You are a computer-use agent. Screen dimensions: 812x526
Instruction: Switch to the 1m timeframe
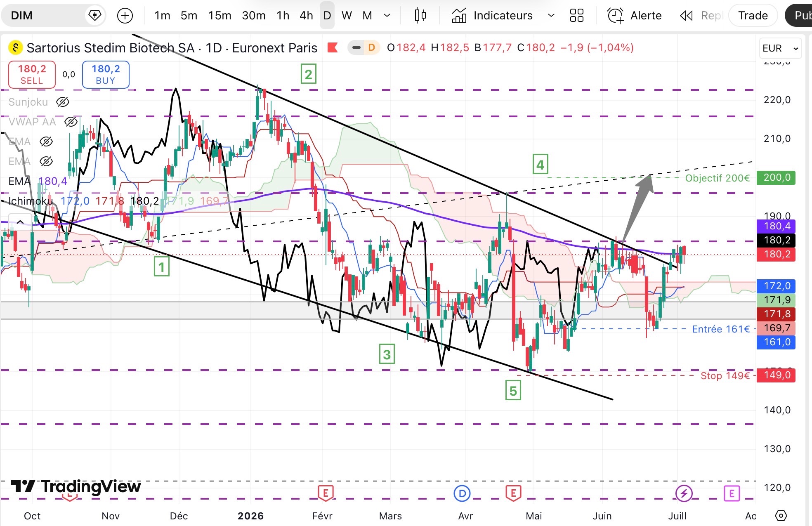pyautogui.click(x=162, y=16)
